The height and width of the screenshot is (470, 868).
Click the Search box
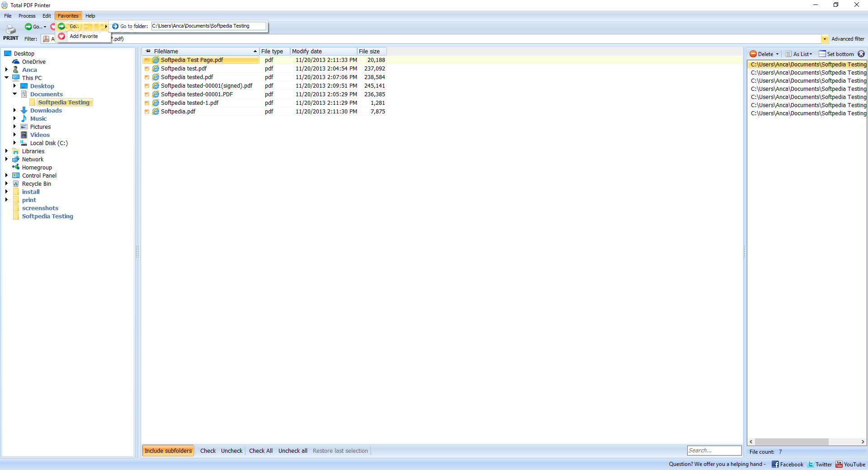(714, 451)
